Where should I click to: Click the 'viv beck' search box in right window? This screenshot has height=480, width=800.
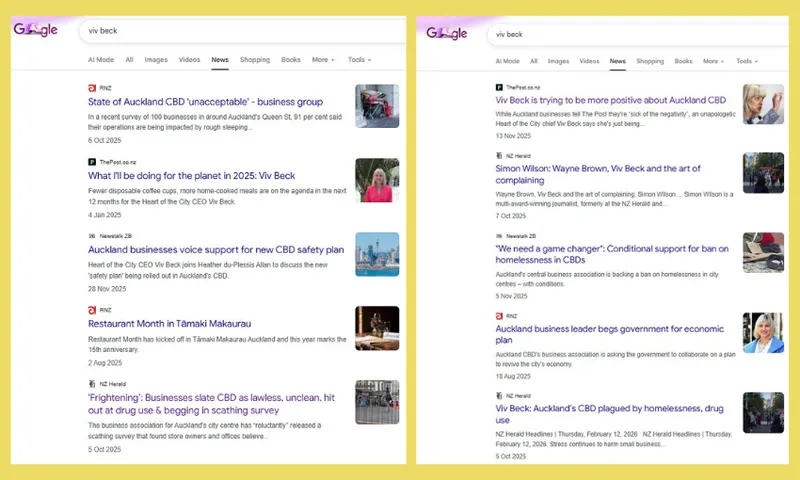[638, 34]
